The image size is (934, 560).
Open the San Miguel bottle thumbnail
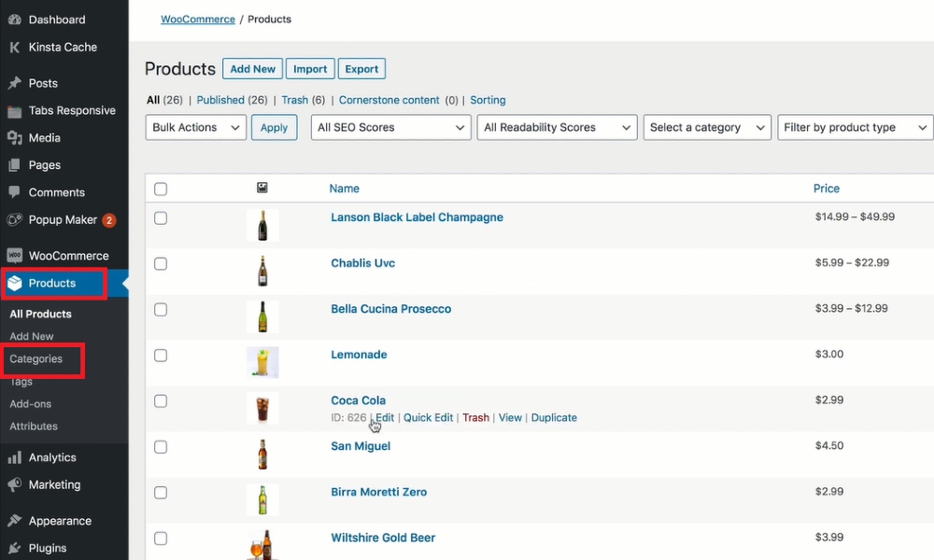(x=262, y=455)
